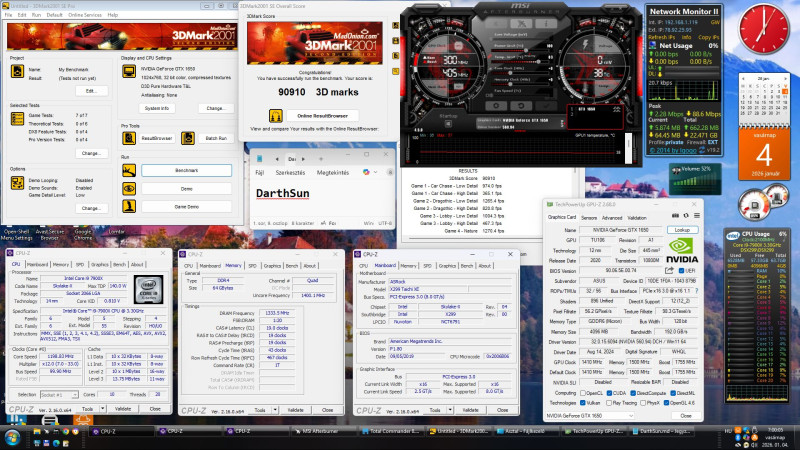Open GPU selection dropdown in GPU-Z

click(590, 416)
